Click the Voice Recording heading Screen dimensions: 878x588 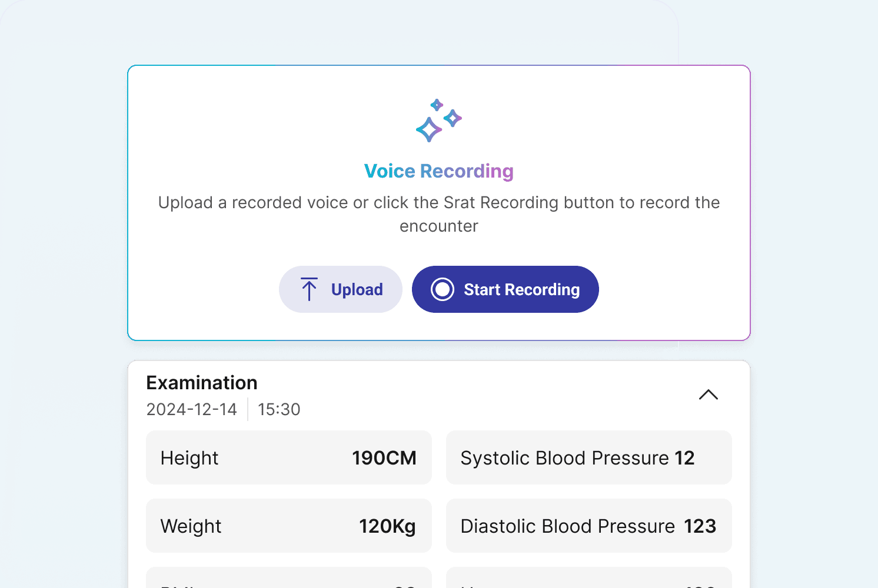click(x=439, y=171)
